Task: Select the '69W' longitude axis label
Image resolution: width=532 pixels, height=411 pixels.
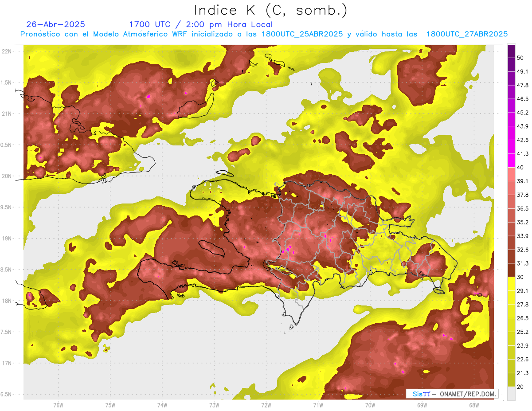Action: 422,405
